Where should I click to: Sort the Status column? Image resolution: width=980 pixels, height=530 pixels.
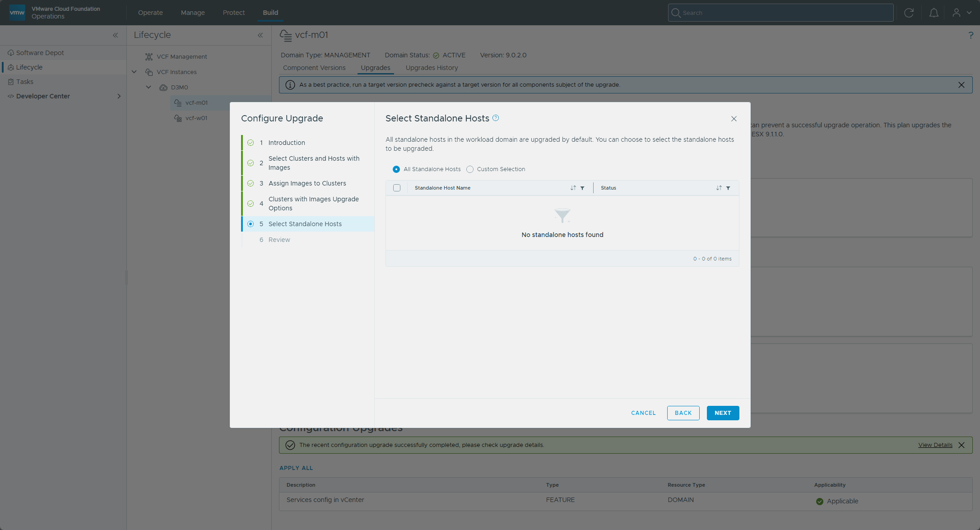coord(719,188)
